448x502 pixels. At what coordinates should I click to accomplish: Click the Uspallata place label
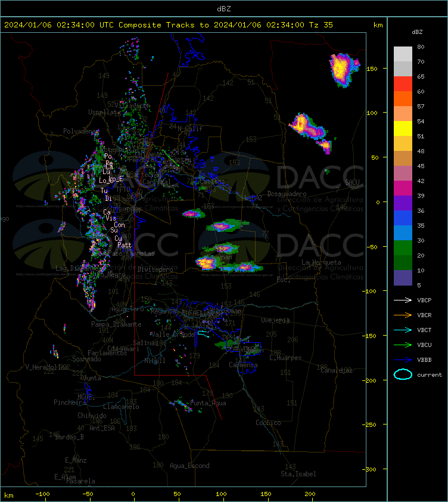pos(104,112)
